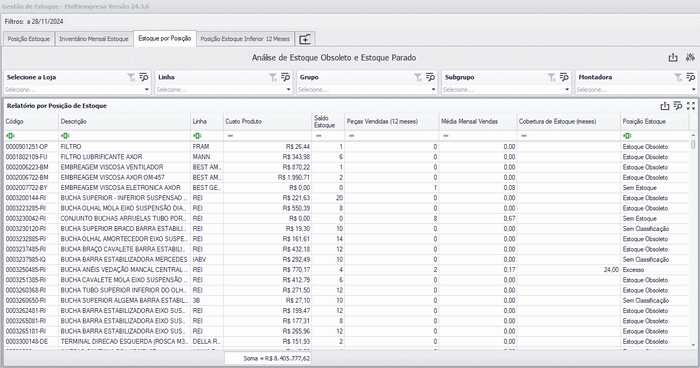Image resolution: width=700 pixels, height=368 pixels.
Task: Open dashboard parameters settings icon
Action: (x=690, y=58)
